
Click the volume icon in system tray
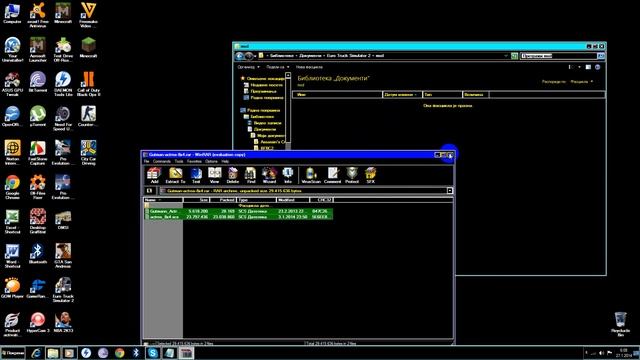click(601, 353)
